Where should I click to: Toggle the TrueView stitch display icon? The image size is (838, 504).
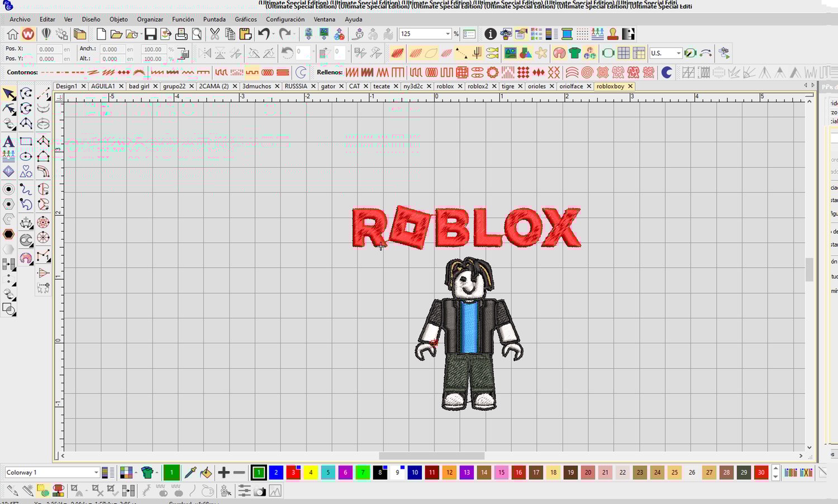397,54
